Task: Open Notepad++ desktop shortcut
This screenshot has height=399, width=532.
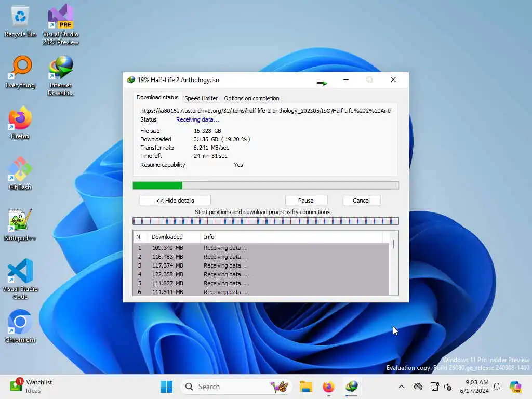Action: tap(20, 224)
